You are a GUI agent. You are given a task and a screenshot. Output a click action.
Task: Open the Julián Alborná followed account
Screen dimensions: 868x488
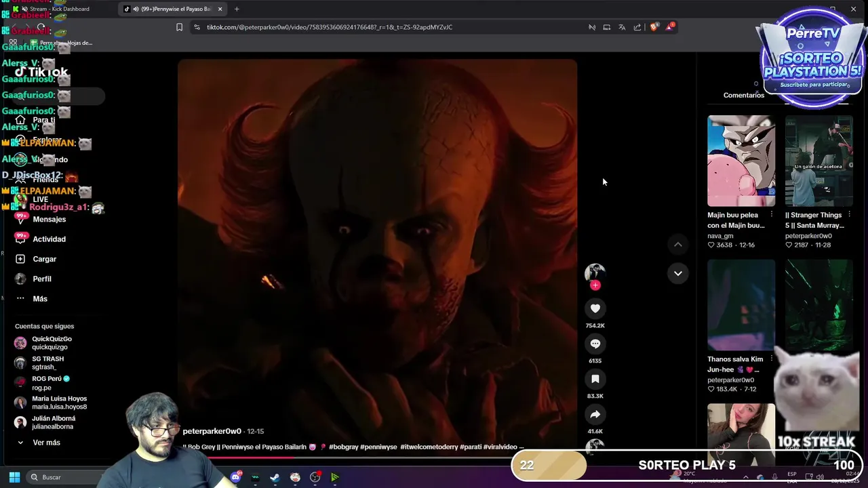click(45, 422)
